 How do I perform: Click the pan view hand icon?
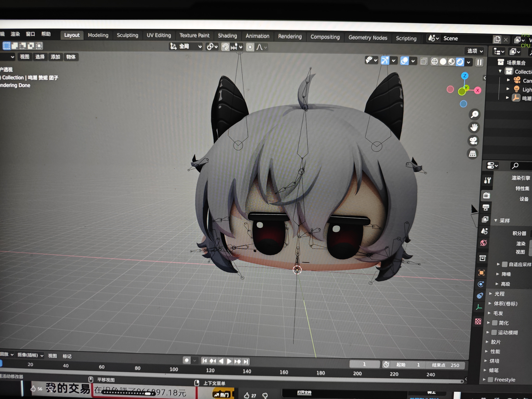474,127
